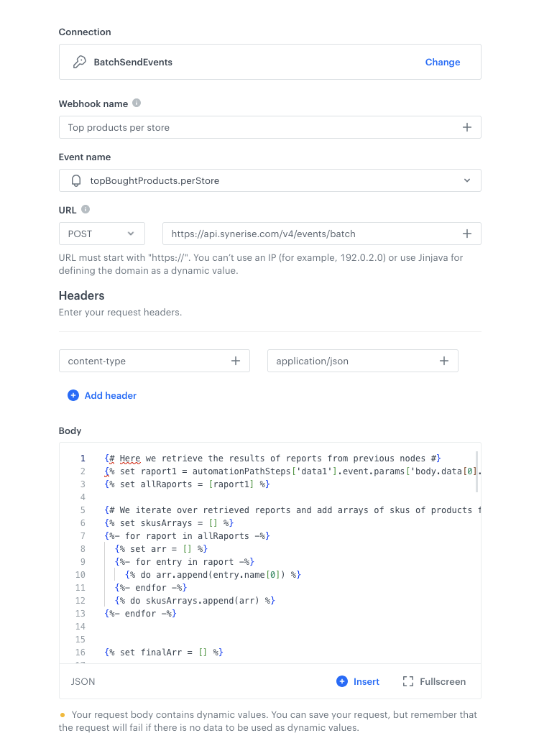Click the plus icon on content-type header field
Image resolution: width=539 pixels, height=756 pixels.
point(235,361)
